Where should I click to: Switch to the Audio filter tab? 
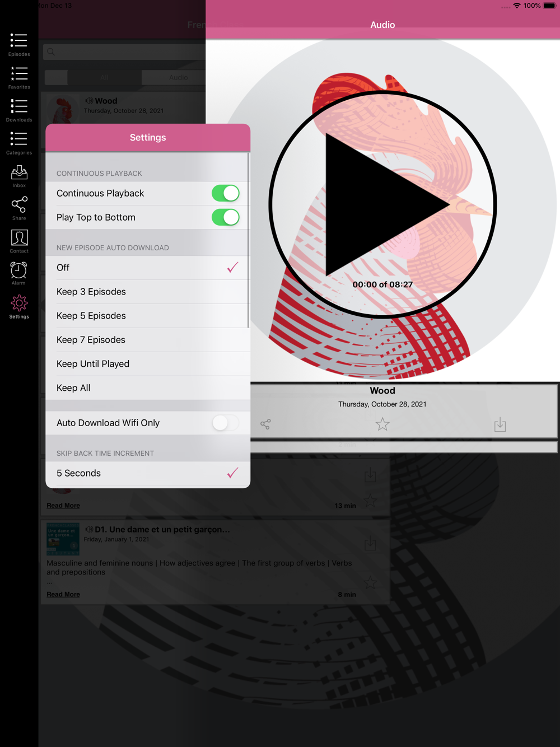pyautogui.click(x=178, y=77)
